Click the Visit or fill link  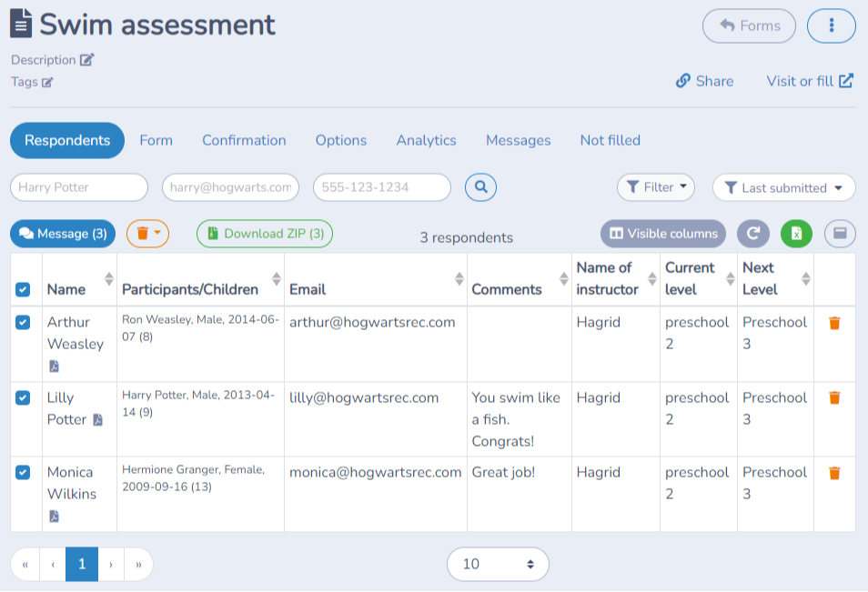[810, 81]
